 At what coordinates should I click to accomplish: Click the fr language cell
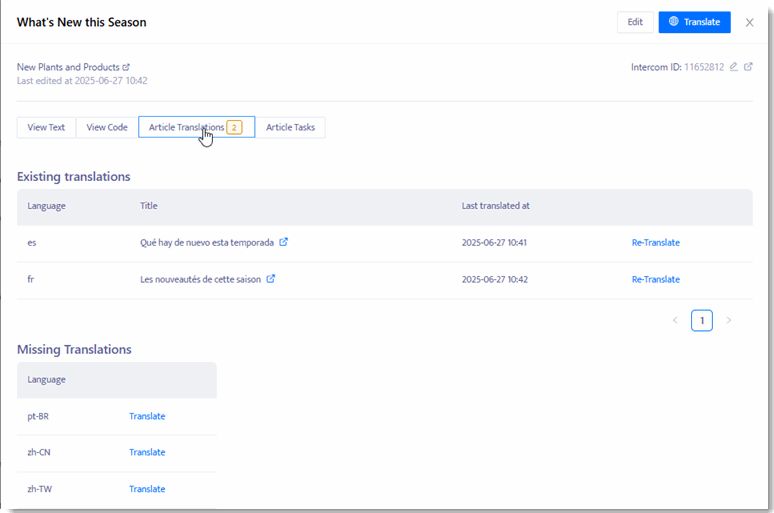pyautogui.click(x=31, y=279)
